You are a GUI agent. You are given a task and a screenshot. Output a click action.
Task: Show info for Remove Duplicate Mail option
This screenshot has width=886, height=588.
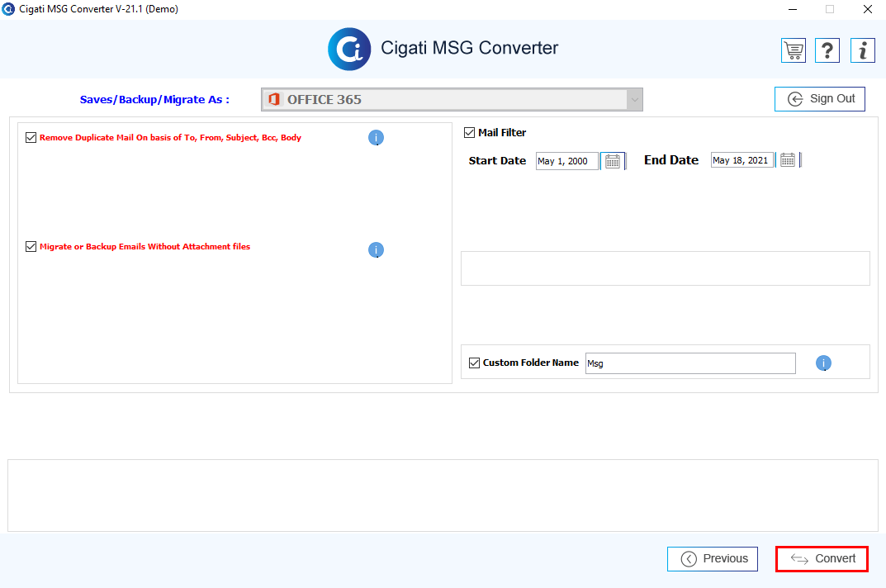(x=376, y=137)
